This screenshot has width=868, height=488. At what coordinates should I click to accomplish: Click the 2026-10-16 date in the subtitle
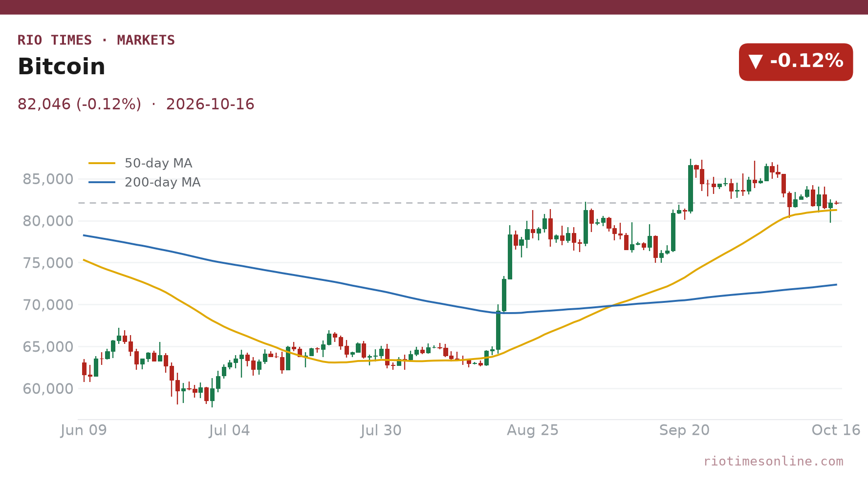pos(210,105)
